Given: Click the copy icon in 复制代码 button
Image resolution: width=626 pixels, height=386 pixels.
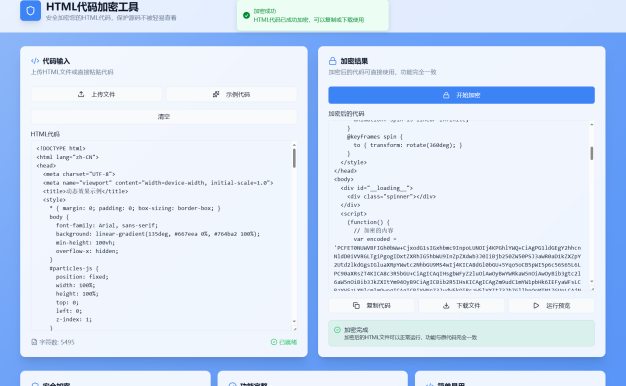Looking at the screenshot, I should pos(356,305).
